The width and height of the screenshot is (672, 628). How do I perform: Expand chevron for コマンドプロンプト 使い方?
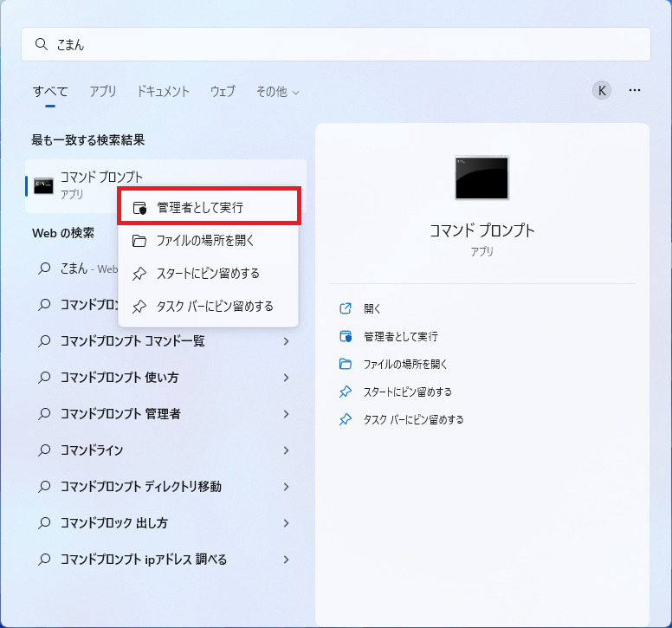tap(287, 378)
